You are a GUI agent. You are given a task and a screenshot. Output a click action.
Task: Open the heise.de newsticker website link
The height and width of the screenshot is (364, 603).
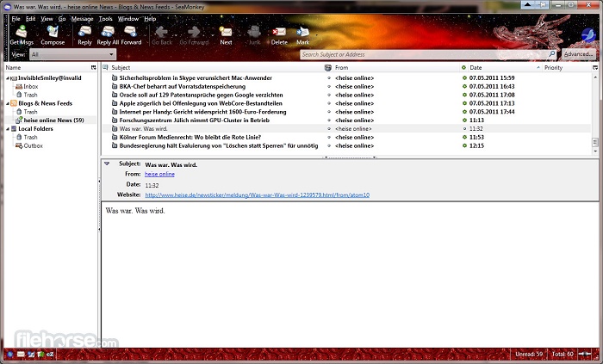pos(257,195)
